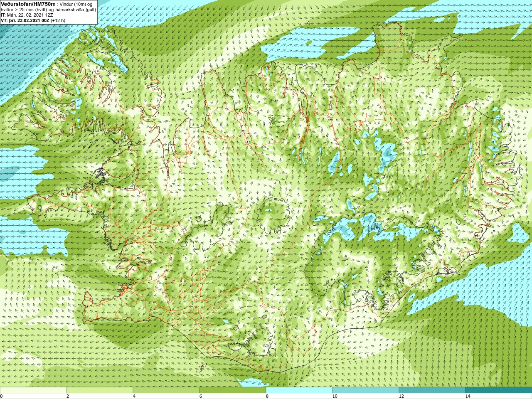The height and width of the screenshot is (399, 532).
Task: Select the 'VT: Þri. 23.02.2021 00Z (+12 h)' line
Action: [x=33, y=20]
